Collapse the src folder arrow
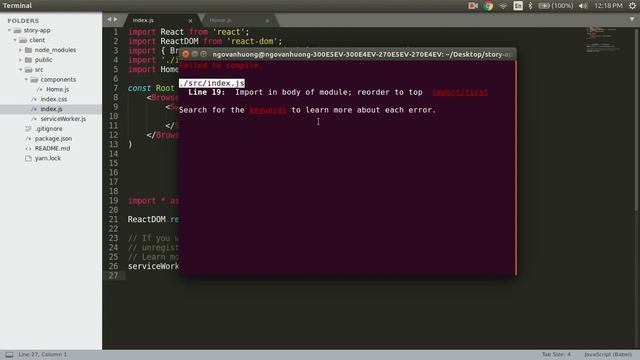Viewport: 640px width, 360px height. (20, 70)
